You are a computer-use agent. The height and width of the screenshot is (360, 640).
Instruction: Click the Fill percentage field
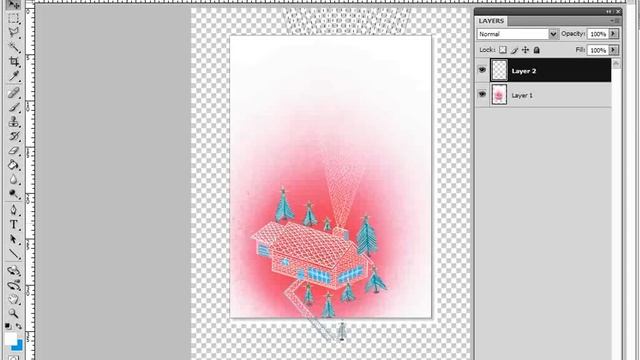tap(598, 50)
